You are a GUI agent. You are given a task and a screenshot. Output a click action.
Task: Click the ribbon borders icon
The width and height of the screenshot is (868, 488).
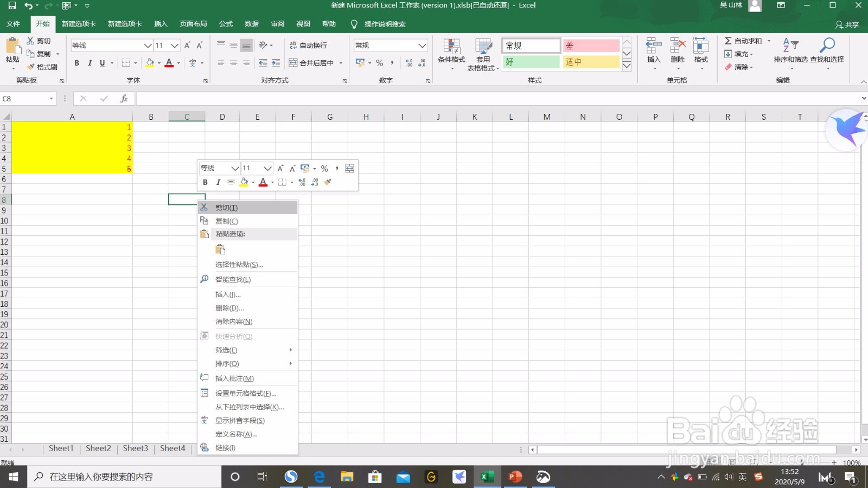[x=126, y=63]
